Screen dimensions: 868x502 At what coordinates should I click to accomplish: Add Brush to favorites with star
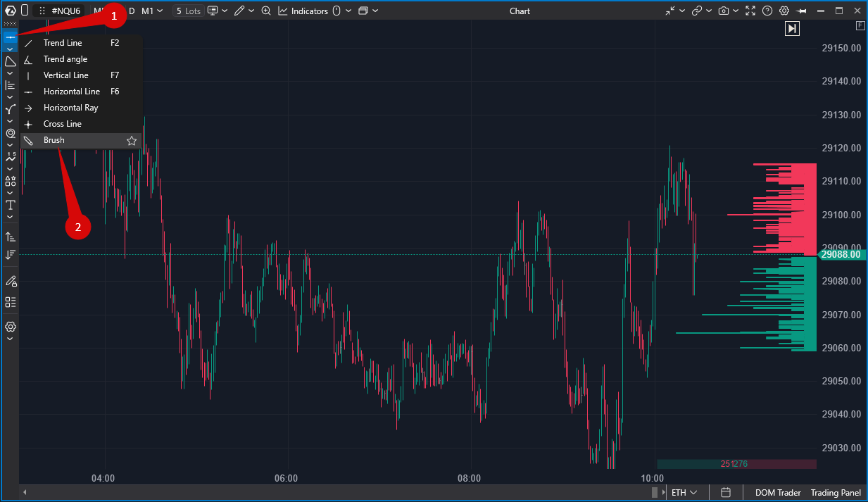point(132,141)
